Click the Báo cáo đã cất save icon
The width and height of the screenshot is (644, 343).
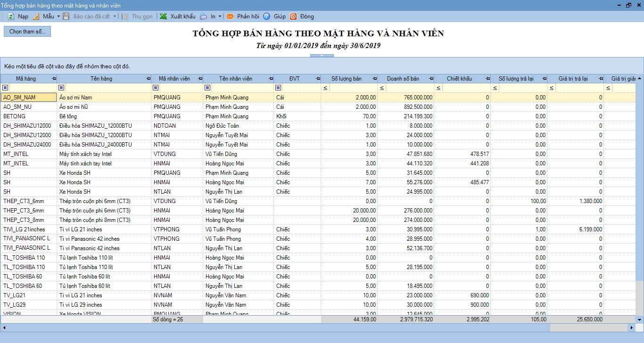tap(66, 16)
